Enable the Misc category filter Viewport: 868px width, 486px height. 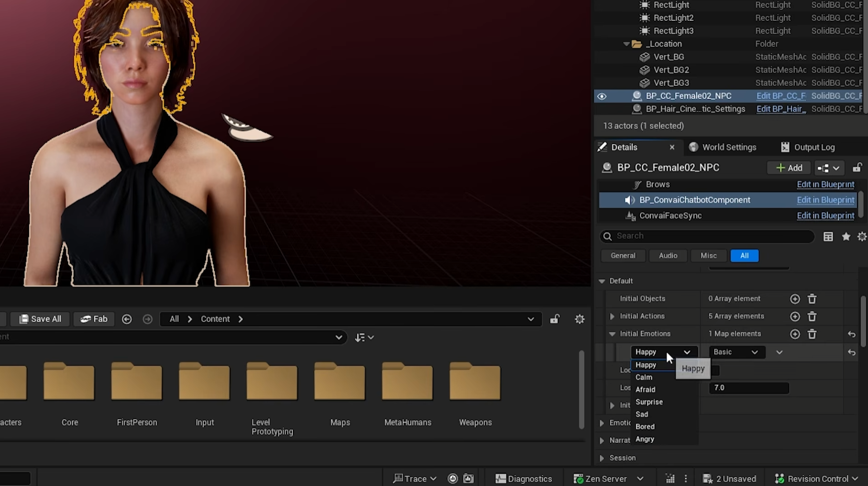coord(708,256)
